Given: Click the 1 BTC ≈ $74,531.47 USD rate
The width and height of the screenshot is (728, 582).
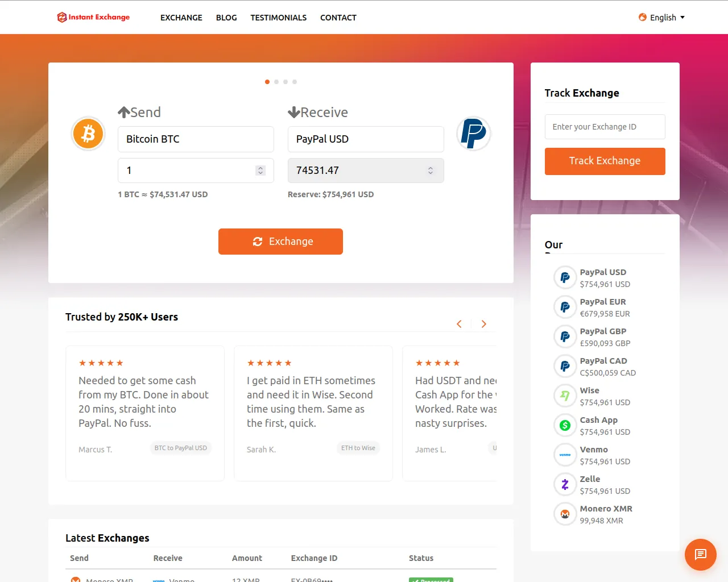Looking at the screenshot, I should pyautogui.click(x=163, y=194).
